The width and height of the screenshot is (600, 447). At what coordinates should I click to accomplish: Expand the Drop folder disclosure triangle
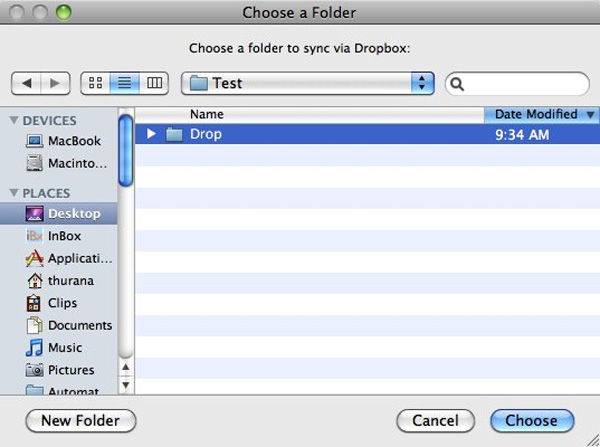152,134
